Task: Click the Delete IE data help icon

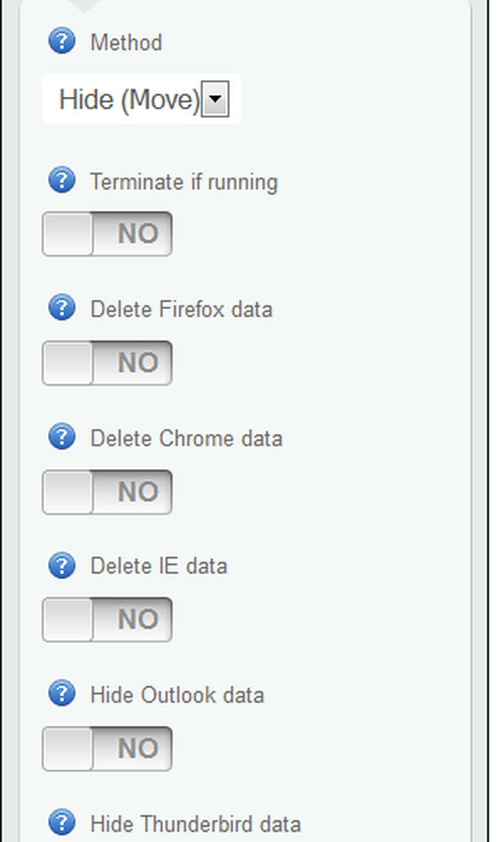Action: [61, 565]
